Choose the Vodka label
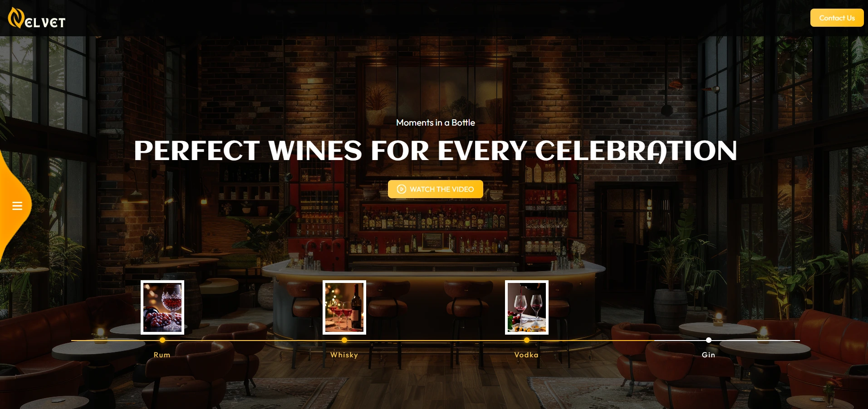 526,355
